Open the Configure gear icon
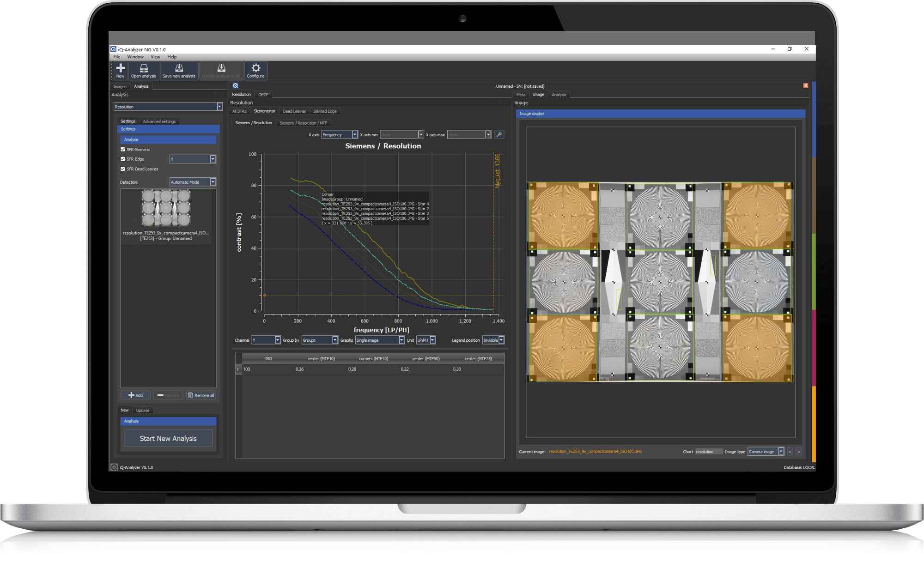The height and width of the screenshot is (568, 924). pos(255,71)
